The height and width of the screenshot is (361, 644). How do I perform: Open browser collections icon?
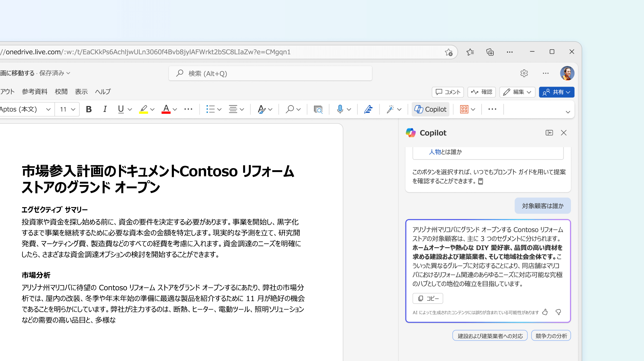[x=490, y=52]
